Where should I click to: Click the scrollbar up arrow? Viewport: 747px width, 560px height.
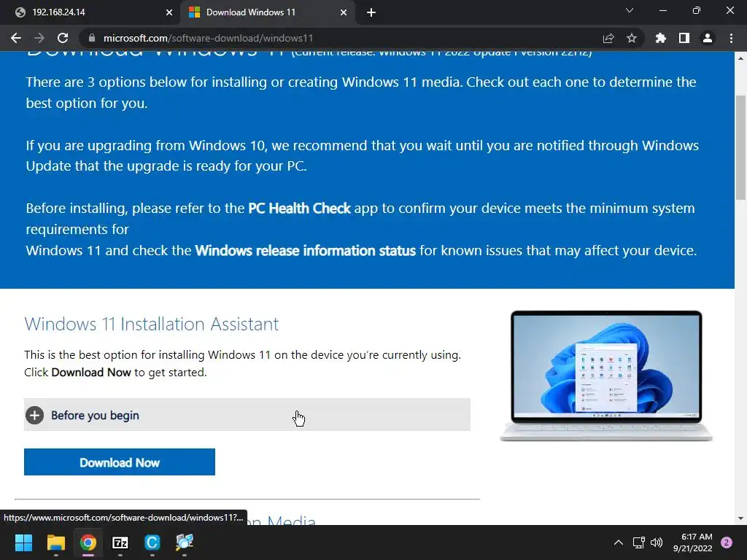tap(740, 58)
